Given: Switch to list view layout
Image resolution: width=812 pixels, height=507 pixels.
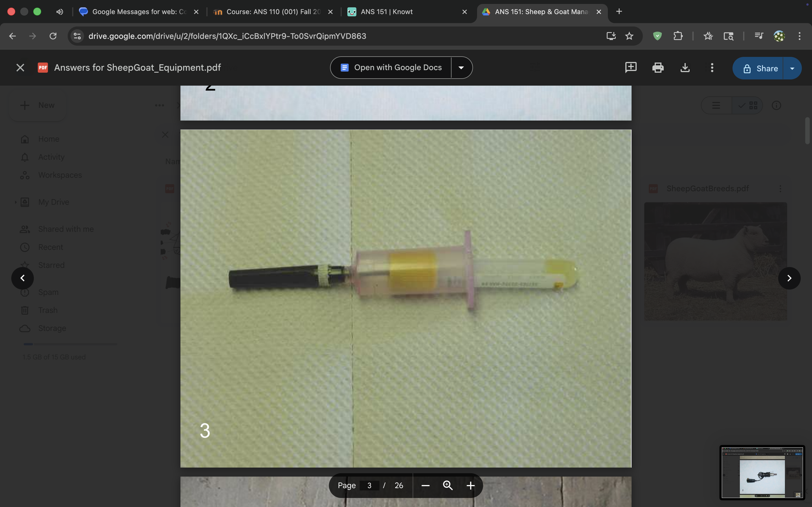Looking at the screenshot, I should coord(716,105).
